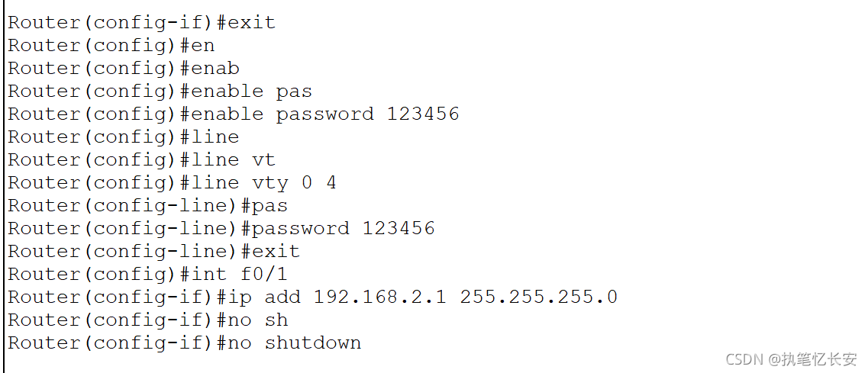Click the "enable password 123456" command line
This screenshot has height=373, width=868.
233,114
